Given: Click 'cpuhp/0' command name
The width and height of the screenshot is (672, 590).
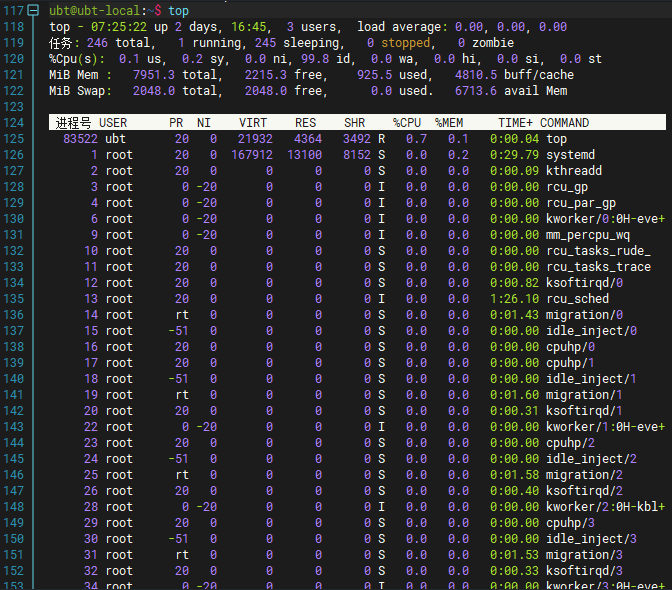Looking at the screenshot, I should (570, 347).
